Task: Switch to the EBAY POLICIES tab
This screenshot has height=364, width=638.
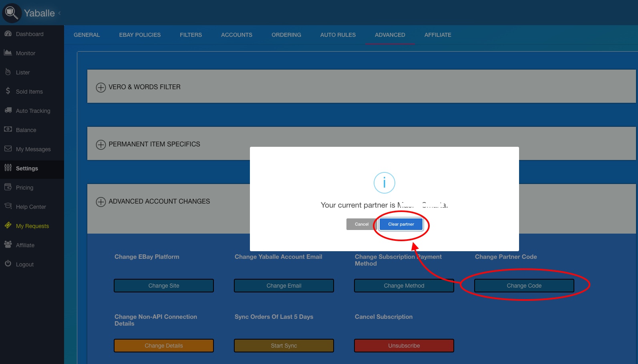Action: [x=140, y=35]
